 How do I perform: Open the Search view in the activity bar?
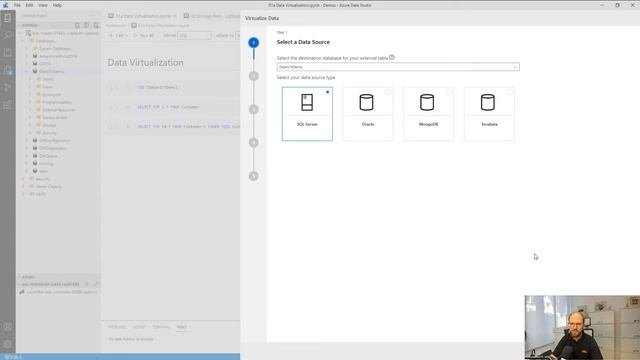8,35
